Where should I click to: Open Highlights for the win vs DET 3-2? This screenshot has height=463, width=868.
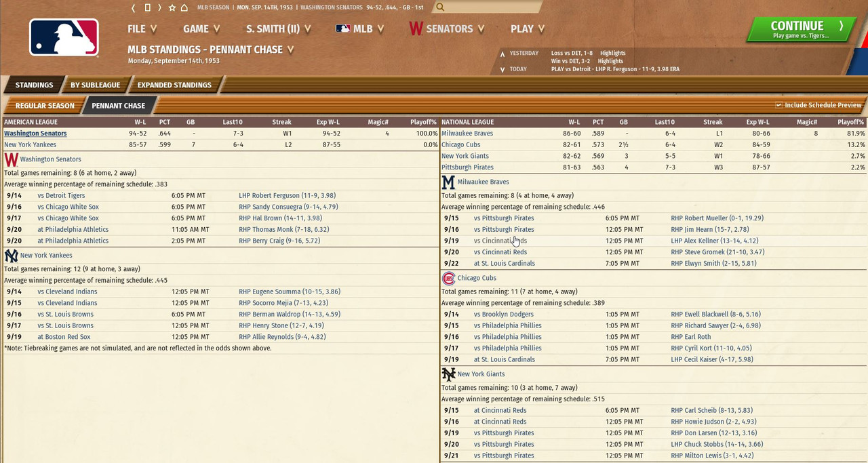click(610, 61)
